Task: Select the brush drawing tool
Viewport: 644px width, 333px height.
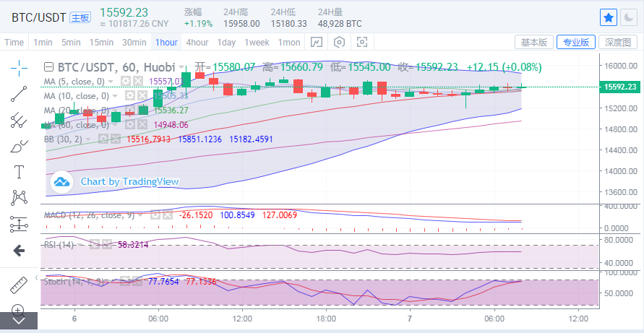Action: click(19, 146)
